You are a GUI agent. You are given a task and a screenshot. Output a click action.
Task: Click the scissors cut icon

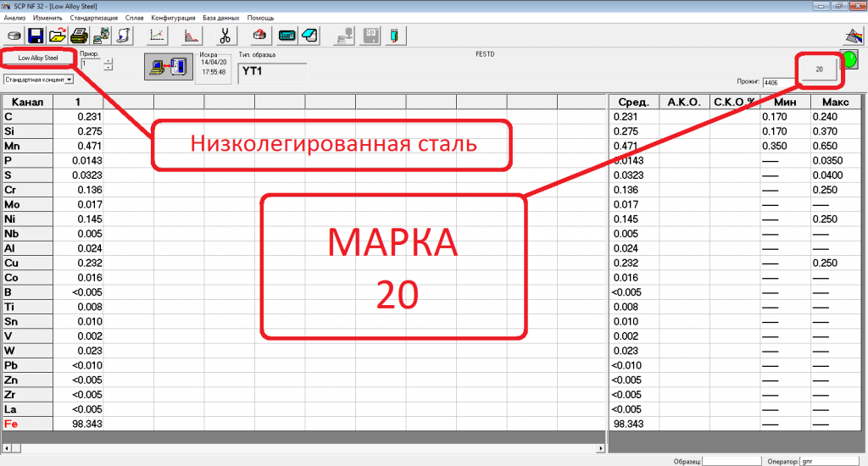click(x=225, y=36)
